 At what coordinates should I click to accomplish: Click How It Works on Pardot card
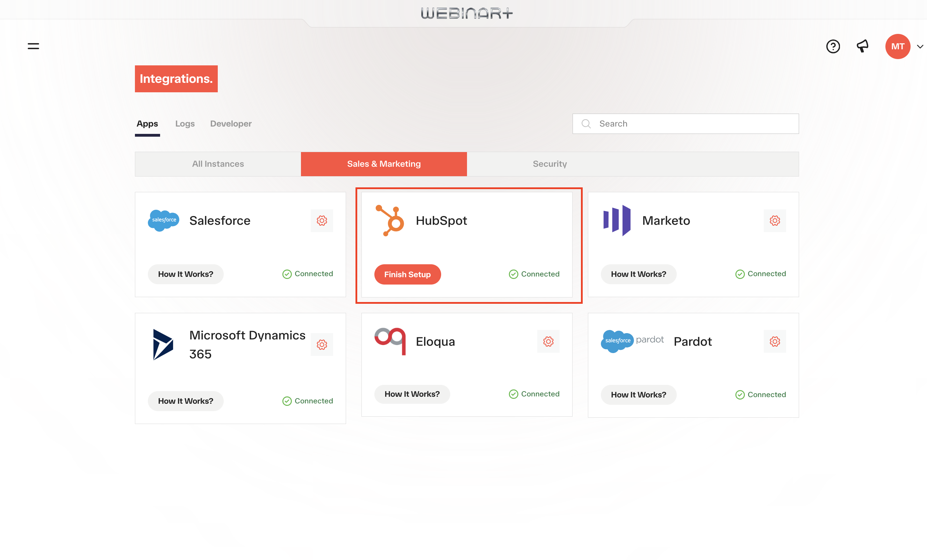(x=638, y=395)
